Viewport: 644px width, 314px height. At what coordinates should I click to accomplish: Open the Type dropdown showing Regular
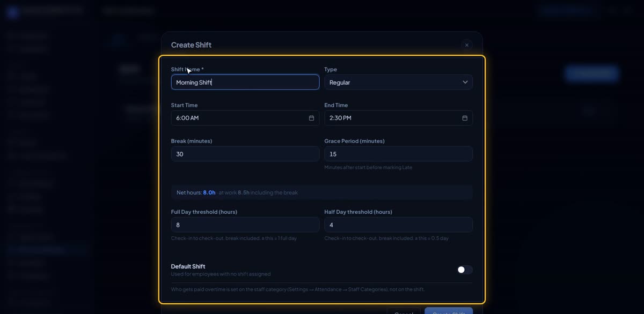[398, 82]
